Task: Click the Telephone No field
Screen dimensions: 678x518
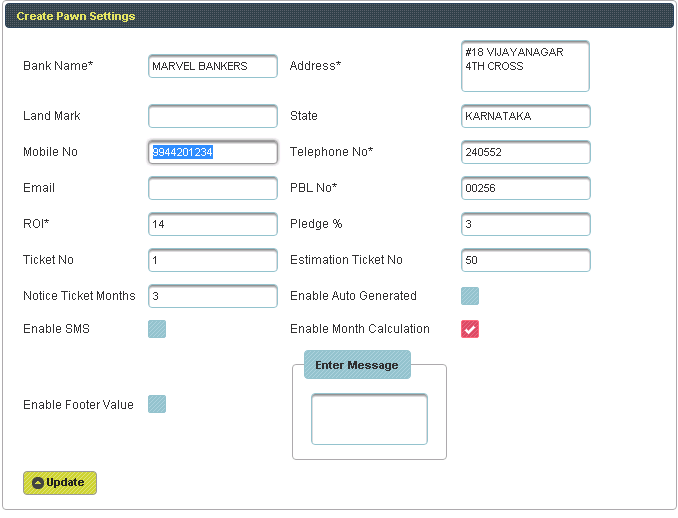Action: (x=525, y=152)
